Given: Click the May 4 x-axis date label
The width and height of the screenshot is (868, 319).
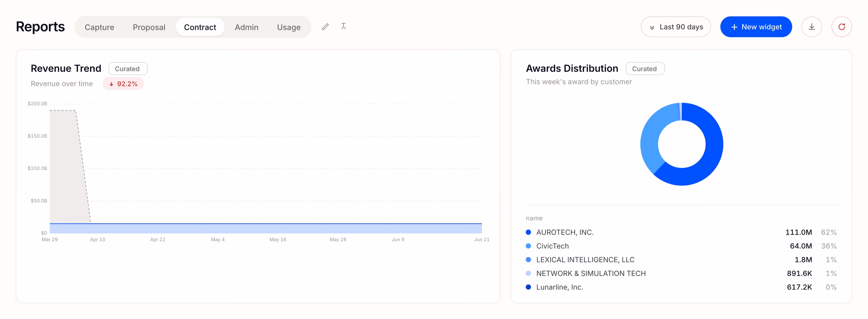Looking at the screenshot, I should click(x=218, y=240).
